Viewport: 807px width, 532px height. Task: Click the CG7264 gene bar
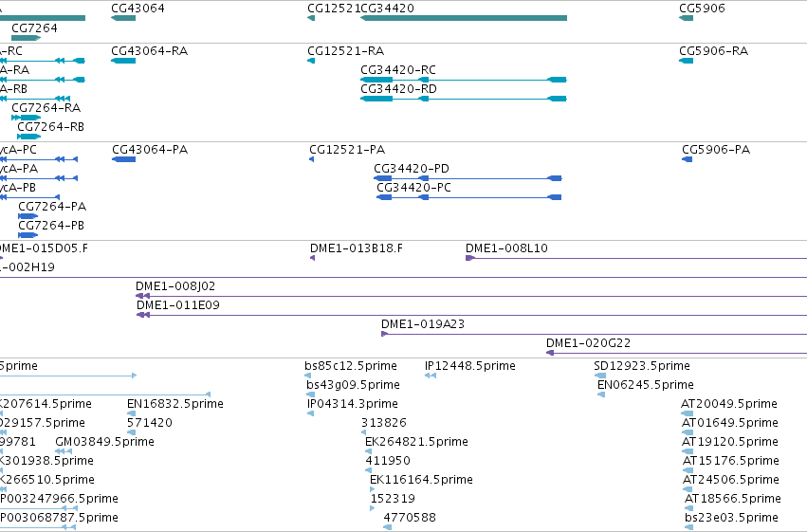coord(26,38)
